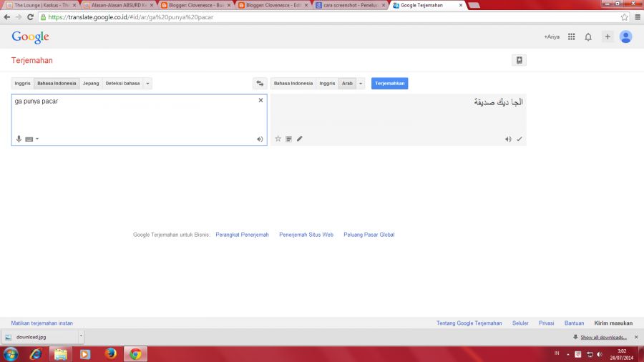
Task: Switch to cara screenshot search tab
Action: pos(351,5)
